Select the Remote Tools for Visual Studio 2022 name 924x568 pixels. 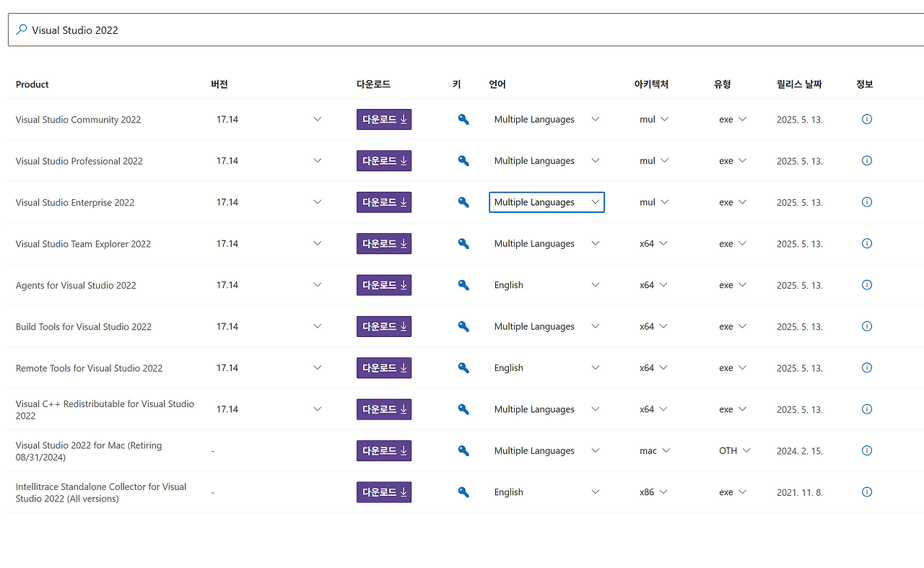pos(90,368)
